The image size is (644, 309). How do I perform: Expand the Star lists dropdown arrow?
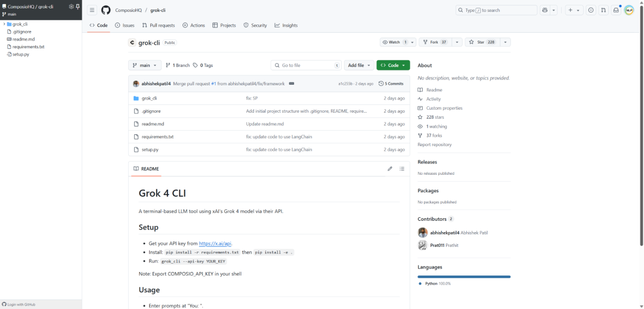(505, 42)
